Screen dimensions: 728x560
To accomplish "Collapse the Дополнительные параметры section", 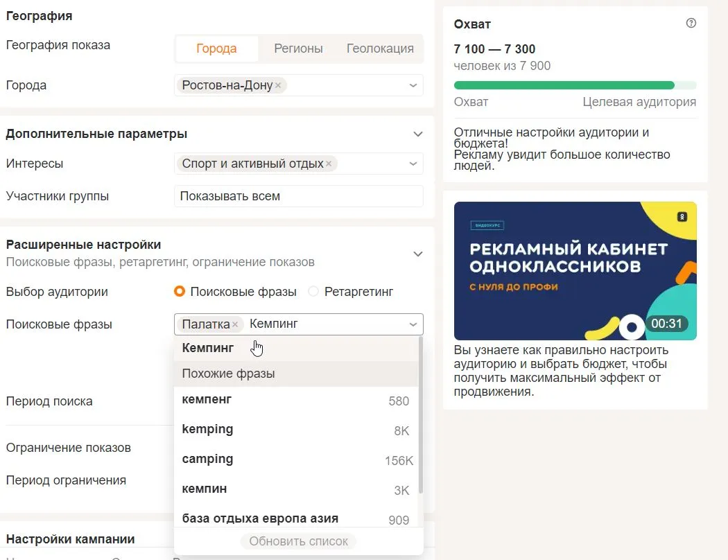I will coord(417,134).
